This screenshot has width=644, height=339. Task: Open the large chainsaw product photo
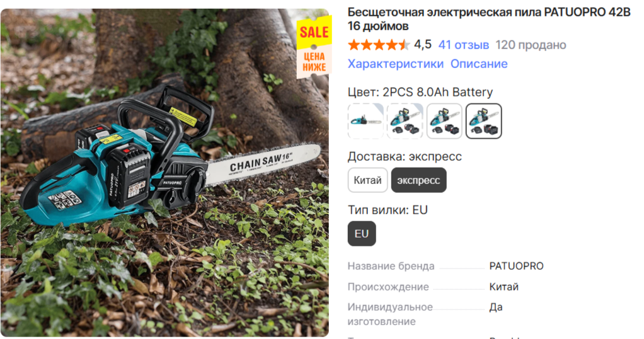pos(164,173)
